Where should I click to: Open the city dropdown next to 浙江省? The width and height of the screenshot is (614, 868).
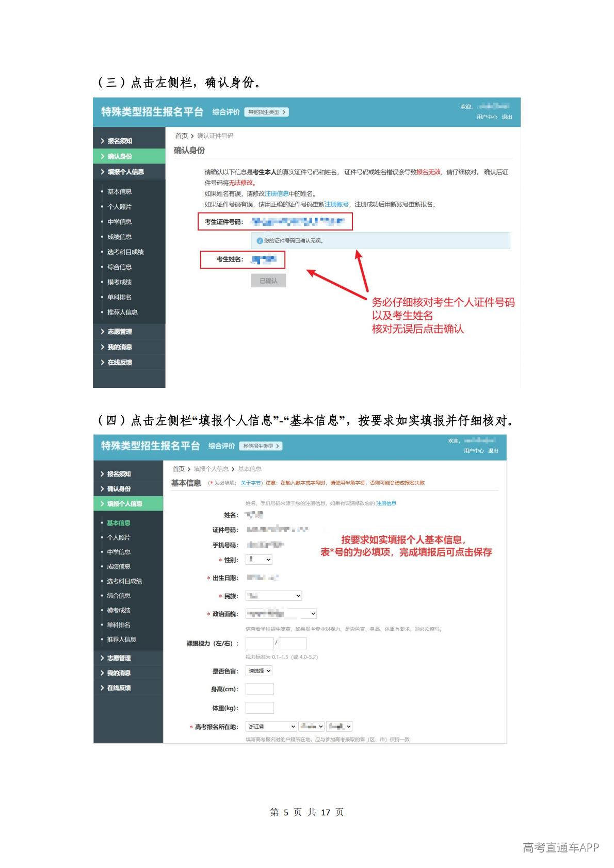[x=312, y=727]
